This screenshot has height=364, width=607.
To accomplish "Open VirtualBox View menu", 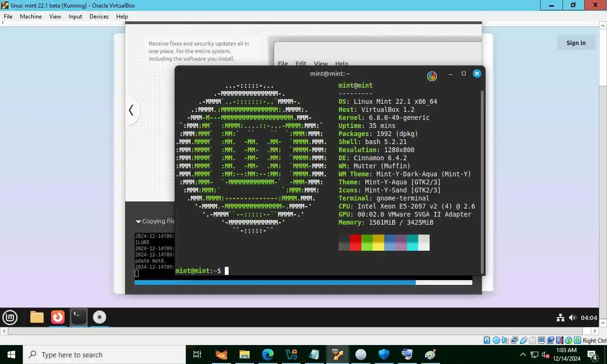I will click(55, 16).
